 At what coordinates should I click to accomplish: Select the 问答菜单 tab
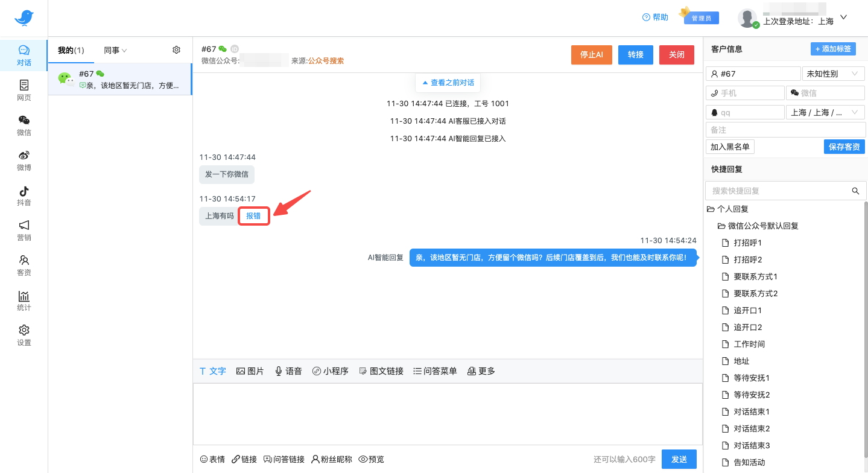[x=434, y=371]
